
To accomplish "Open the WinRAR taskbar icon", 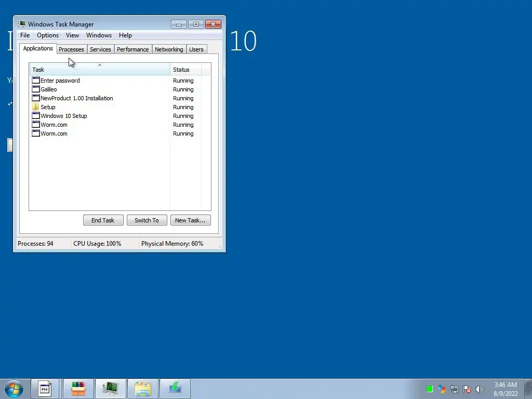I will 78,389.
